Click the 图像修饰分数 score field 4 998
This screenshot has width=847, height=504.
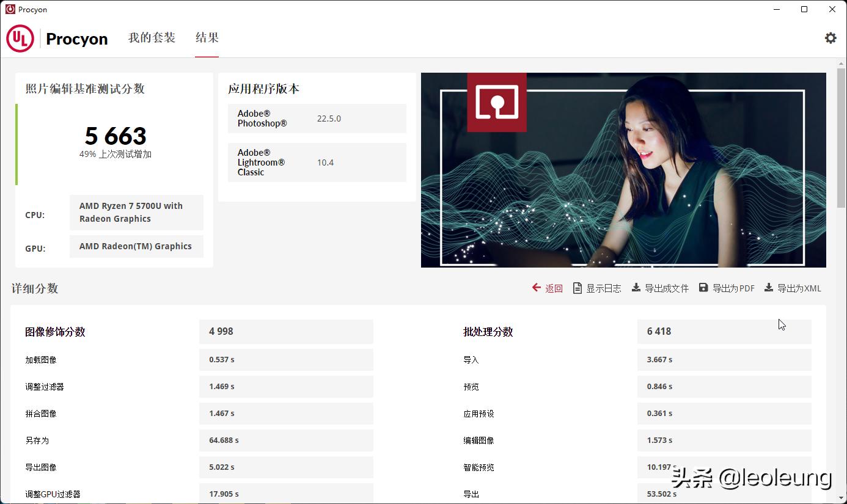point(285,331)
